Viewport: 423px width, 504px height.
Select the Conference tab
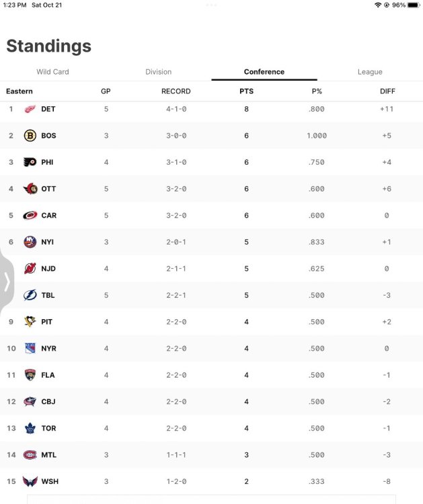(x=264, y=72)
